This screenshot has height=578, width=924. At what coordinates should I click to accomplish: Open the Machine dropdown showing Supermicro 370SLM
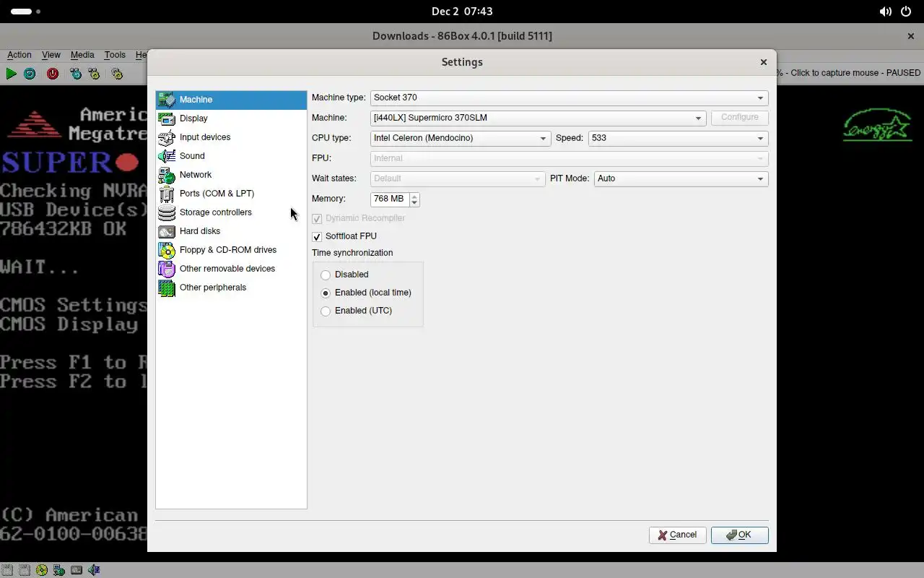(x=538, y=118)
